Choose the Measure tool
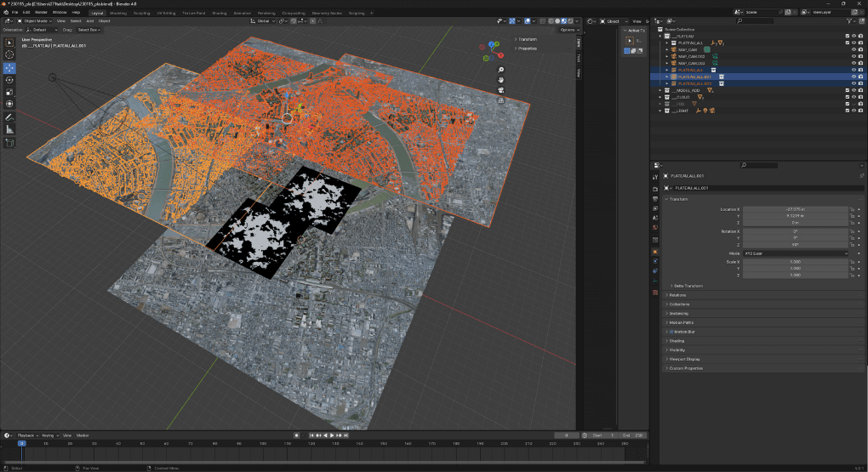Image resolution: width=868 pixels, height=472 pixels. [9, 129]
